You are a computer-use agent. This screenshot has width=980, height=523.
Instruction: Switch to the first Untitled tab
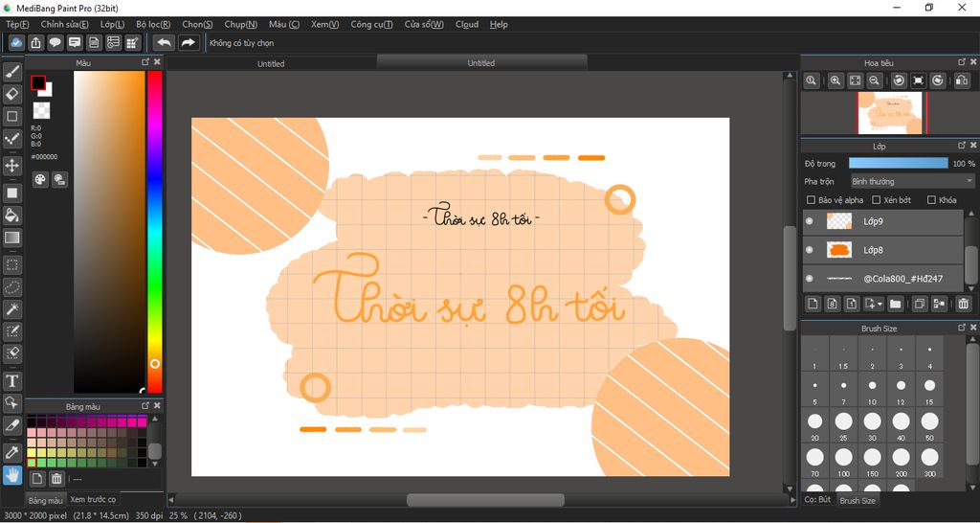point(271,63)
